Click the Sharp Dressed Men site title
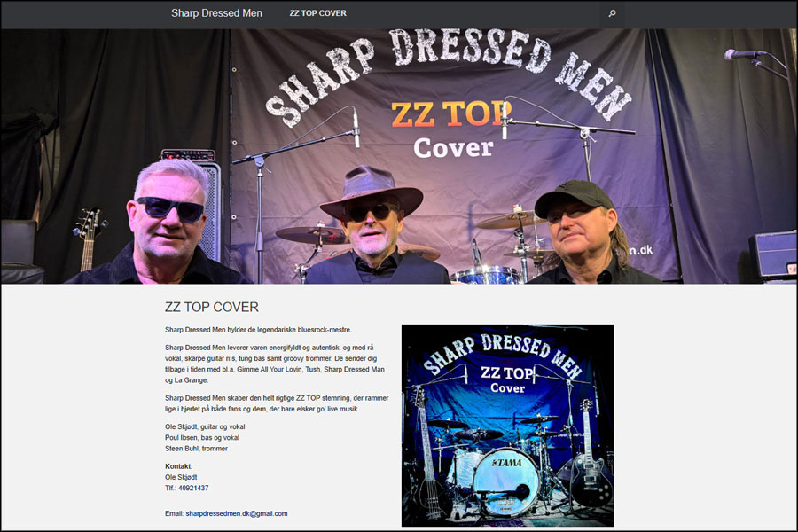The width and height of the screenshot is (798, 532). tap(217, 13)
